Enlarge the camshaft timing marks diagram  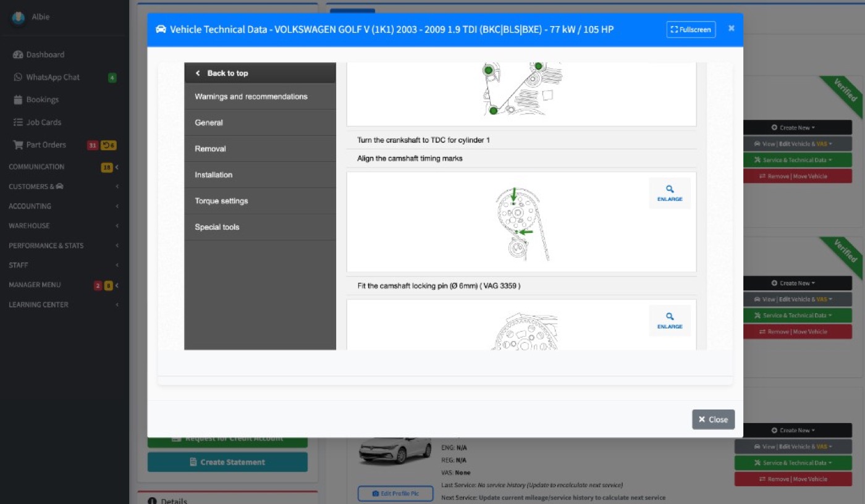click(670, 193)
